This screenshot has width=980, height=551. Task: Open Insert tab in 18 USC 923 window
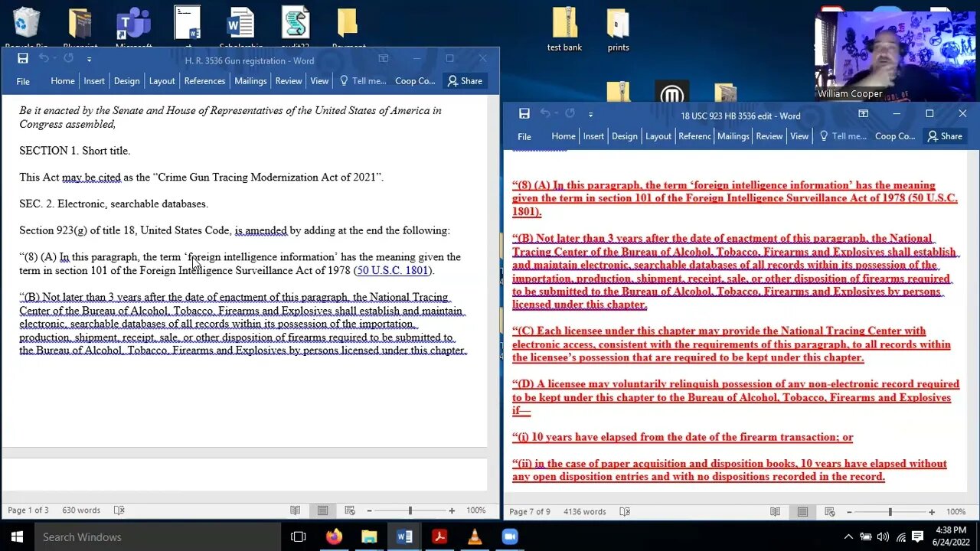[x=593, y=136]
